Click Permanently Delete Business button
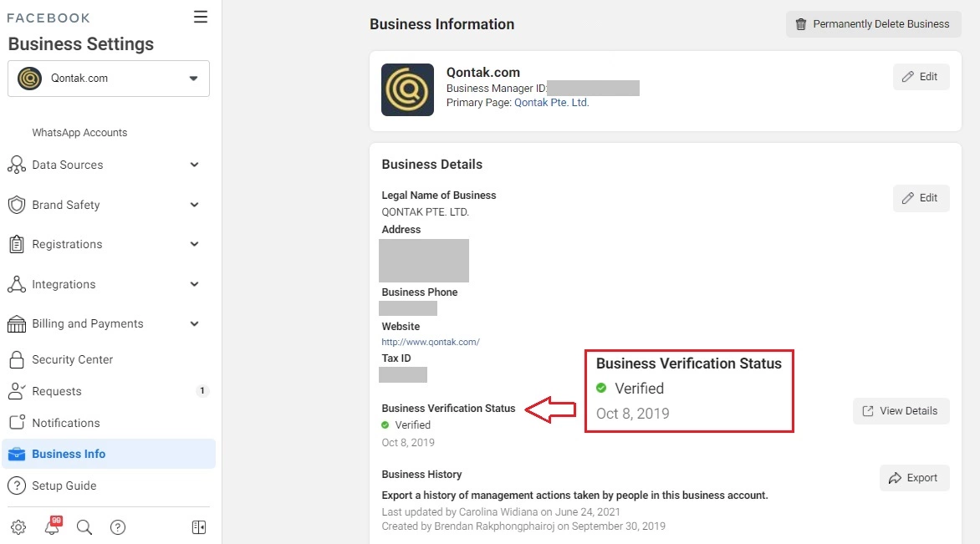This screenshot has width=980, height=544. (x=873, y=24)
